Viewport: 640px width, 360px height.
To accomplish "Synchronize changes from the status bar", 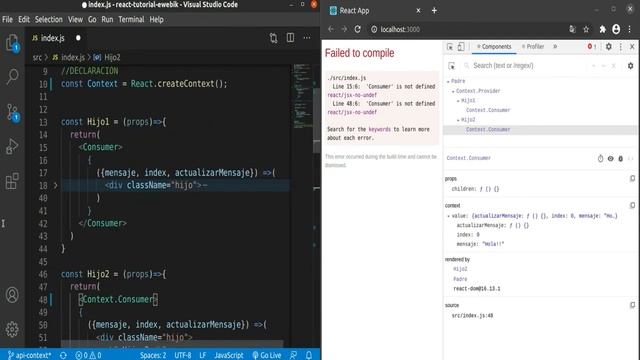I will [63, 355].
